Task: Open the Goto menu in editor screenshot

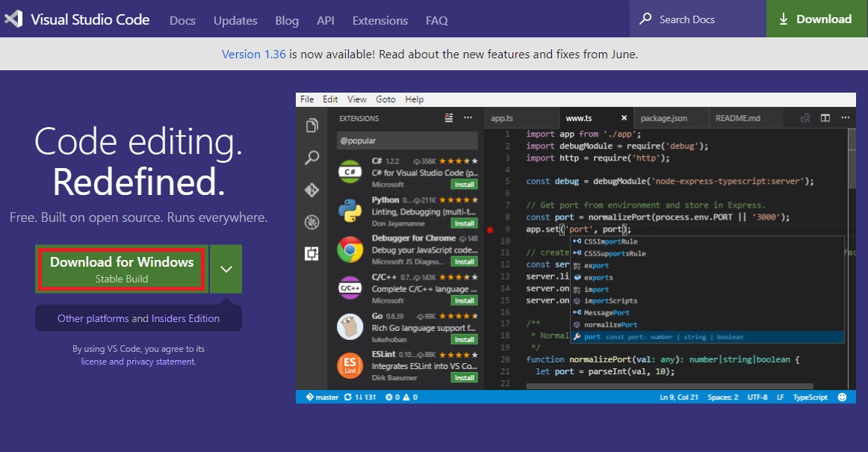Action: pyautogui.click(x=385, y=99)
